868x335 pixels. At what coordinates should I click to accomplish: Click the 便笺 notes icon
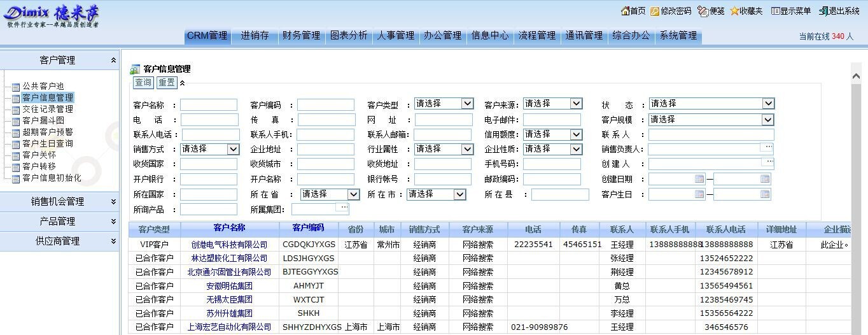pos(703,11)
